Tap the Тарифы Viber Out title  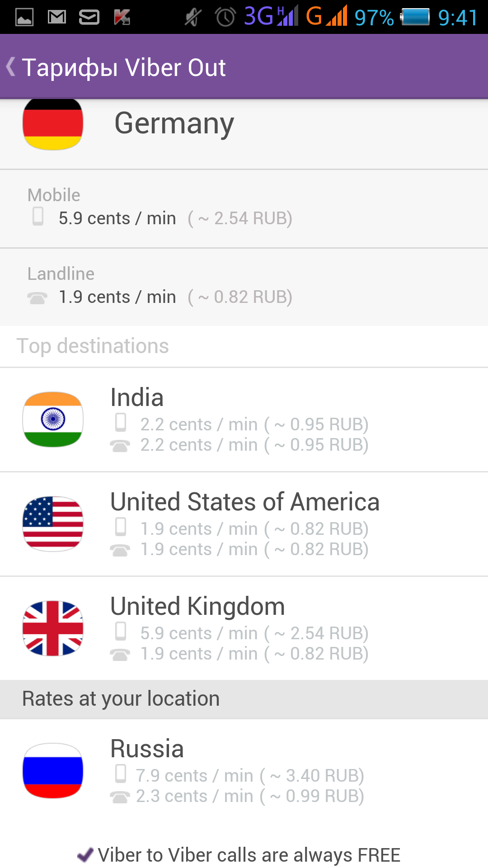[x=124, y=68]
